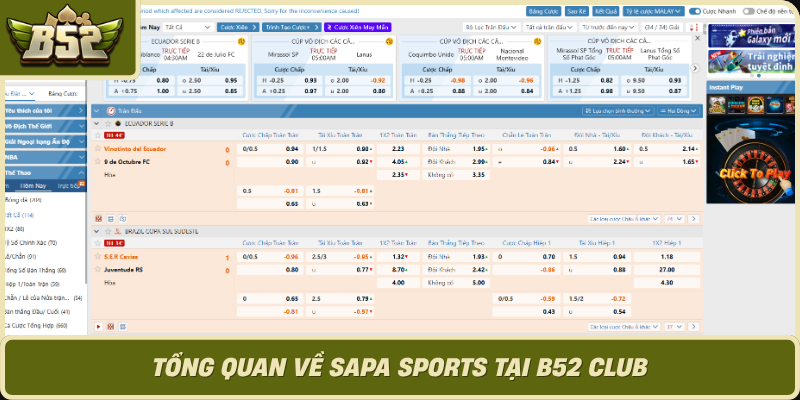Open the Click To Play roulette banner

tap(752, 161)
